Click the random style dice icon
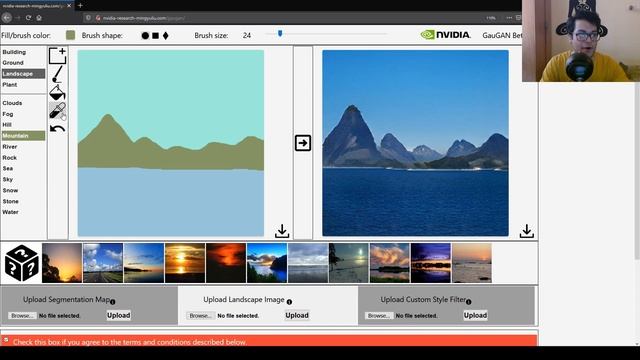Viewport: 640px width, 360px height. (x=22, y=263)
